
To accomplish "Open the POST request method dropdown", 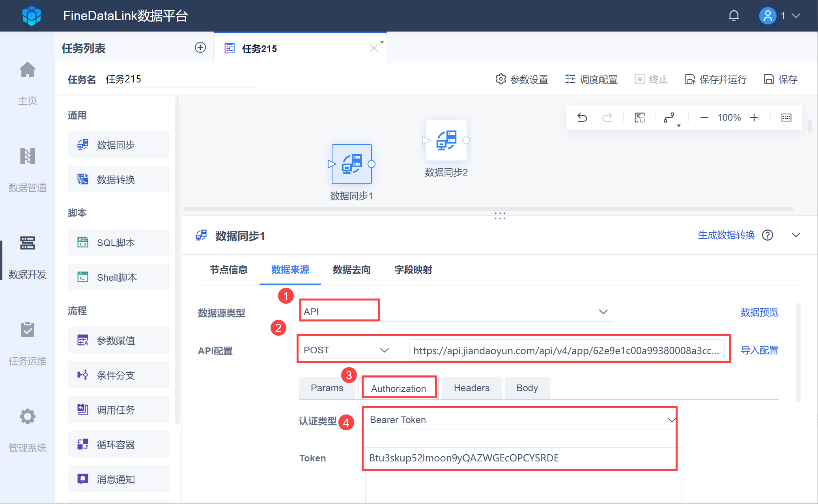I will [x=346, y=350].
